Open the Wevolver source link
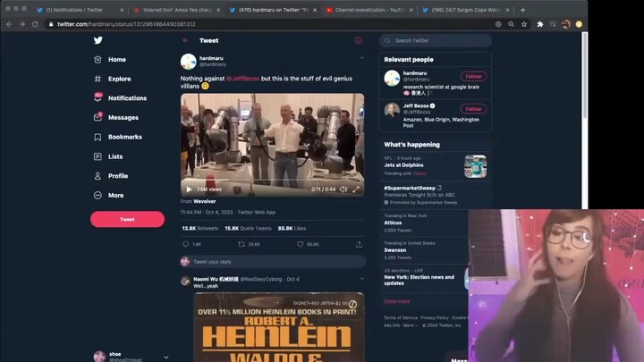 205,201
